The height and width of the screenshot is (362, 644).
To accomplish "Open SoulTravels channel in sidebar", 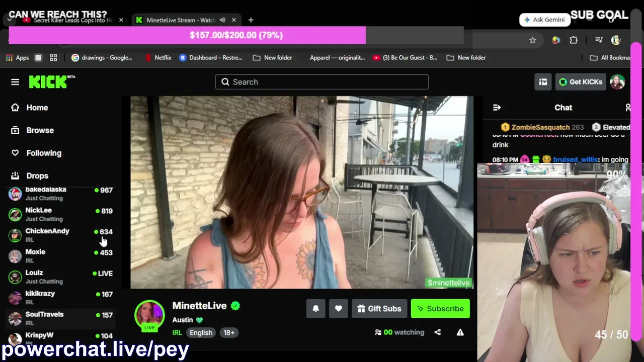I will pyautogui.click(x=61, y=318).
